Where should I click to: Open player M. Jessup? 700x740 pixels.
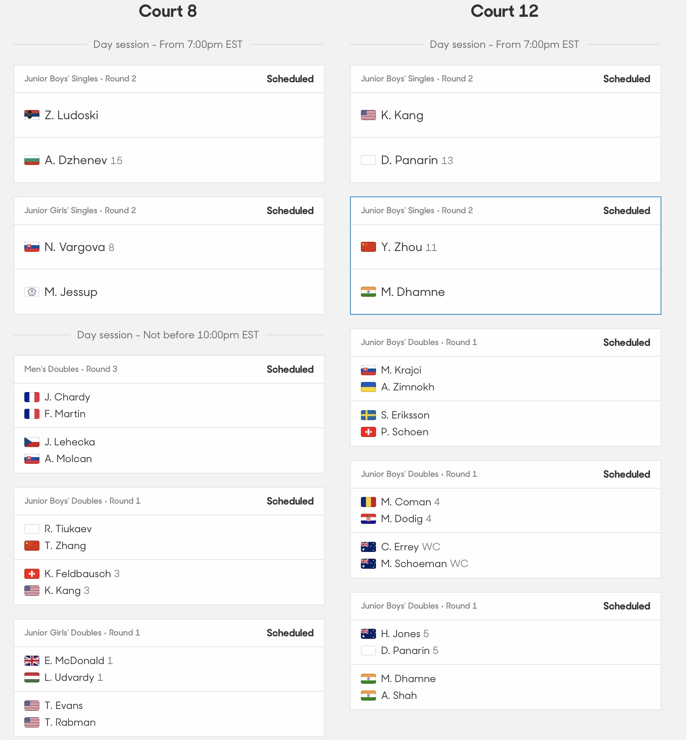click(x=71, y=292)
